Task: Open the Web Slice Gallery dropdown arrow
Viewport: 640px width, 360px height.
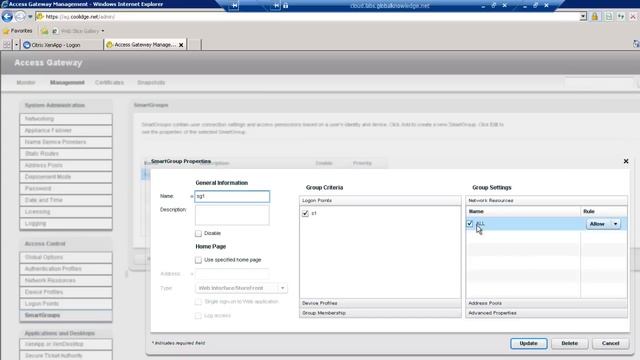Action: tap(103, 31)
